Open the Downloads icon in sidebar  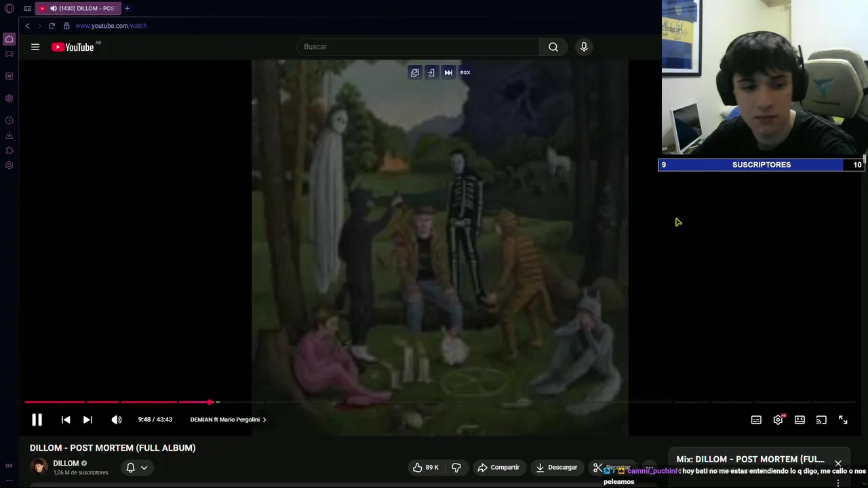tap(9, 136)
